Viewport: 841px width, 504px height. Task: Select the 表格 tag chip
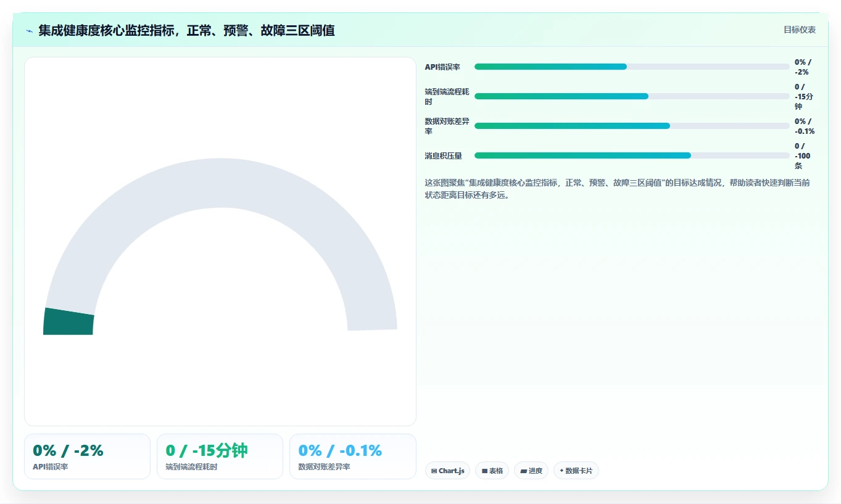coord(492,471)
